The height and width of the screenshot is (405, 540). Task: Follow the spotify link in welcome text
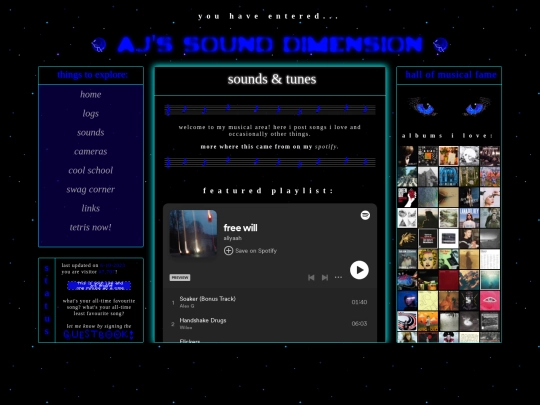326,147
